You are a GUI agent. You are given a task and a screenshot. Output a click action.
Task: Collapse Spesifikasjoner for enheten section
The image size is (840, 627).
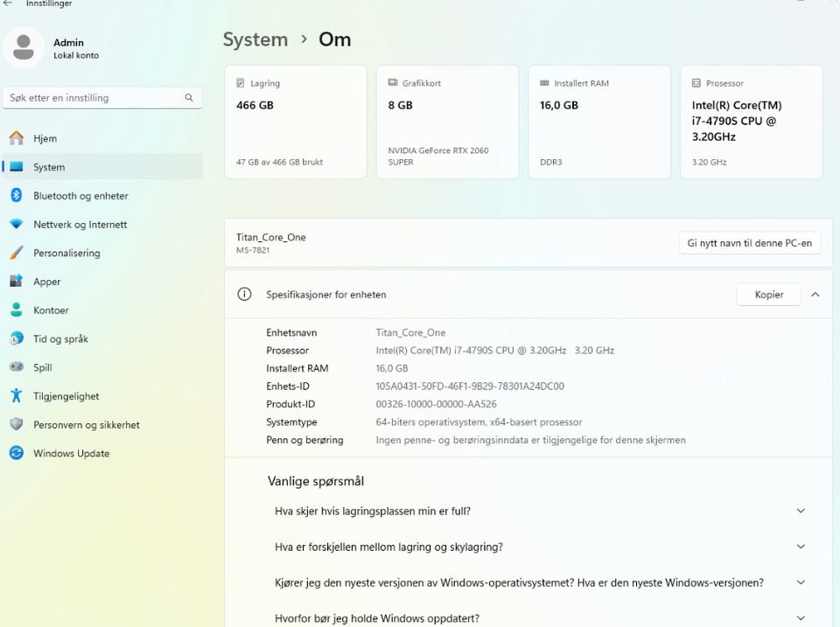pyautogui.click(x=815, y=295)
